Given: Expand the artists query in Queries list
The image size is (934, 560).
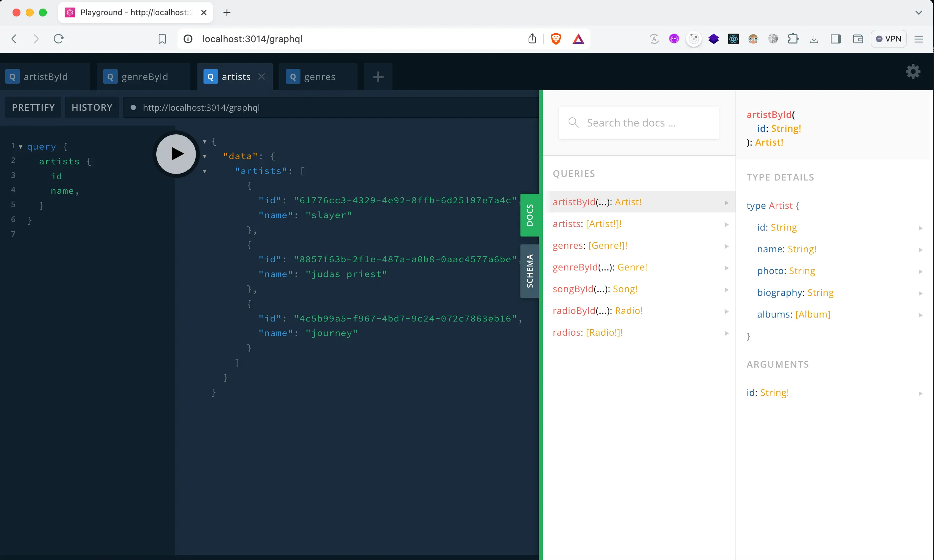Looking at the screenshot, I should pyautogui.click(x=726, y=224).
